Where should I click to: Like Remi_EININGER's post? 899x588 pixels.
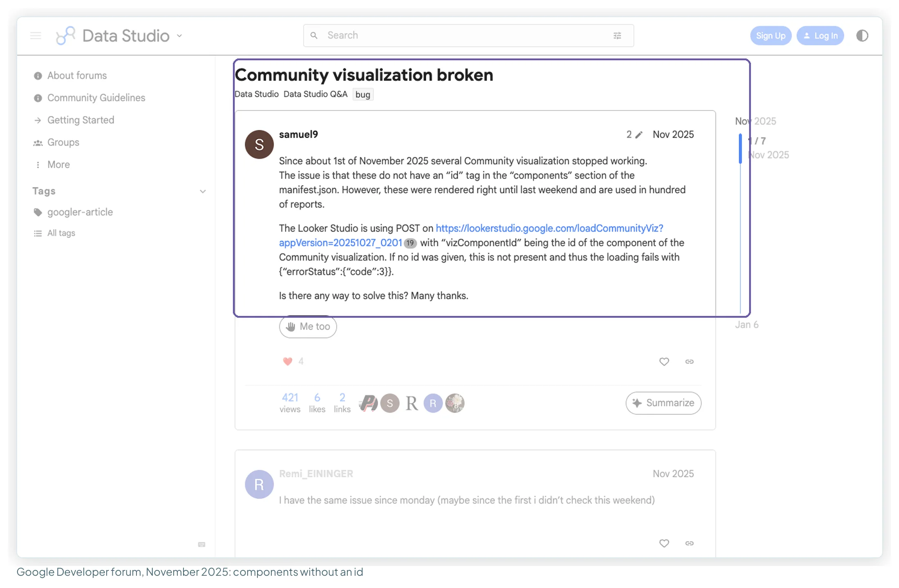point(664,543)
